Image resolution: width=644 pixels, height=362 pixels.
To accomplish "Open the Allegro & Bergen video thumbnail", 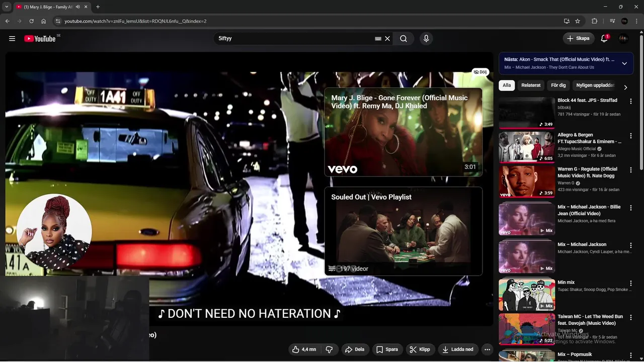I will coord(527,147).
